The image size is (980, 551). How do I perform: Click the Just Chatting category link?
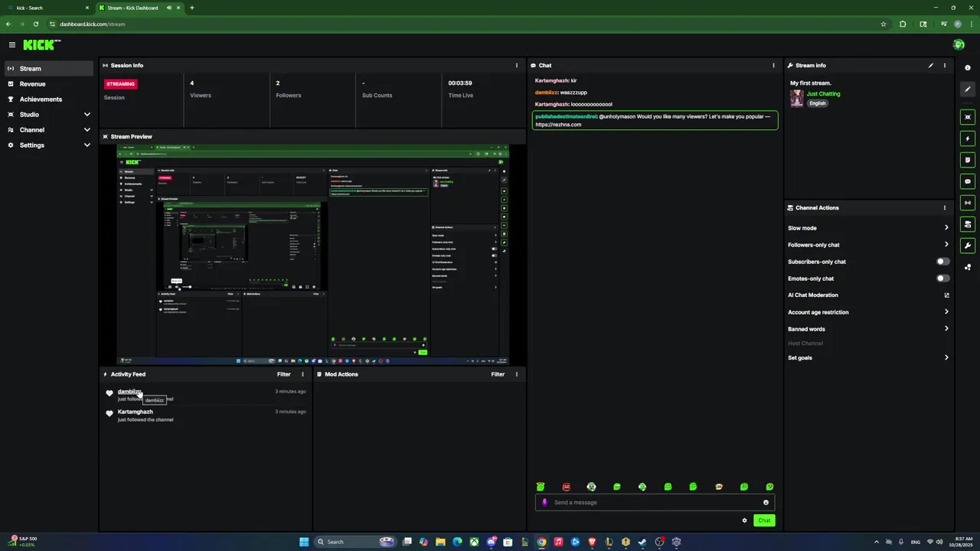[x=823, y=94]
